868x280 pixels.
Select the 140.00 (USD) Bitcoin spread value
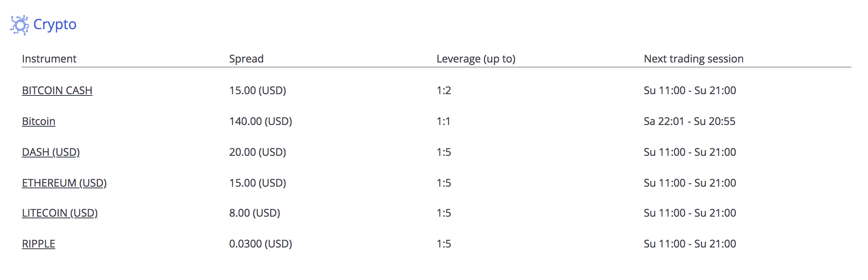tap(261, 121)
